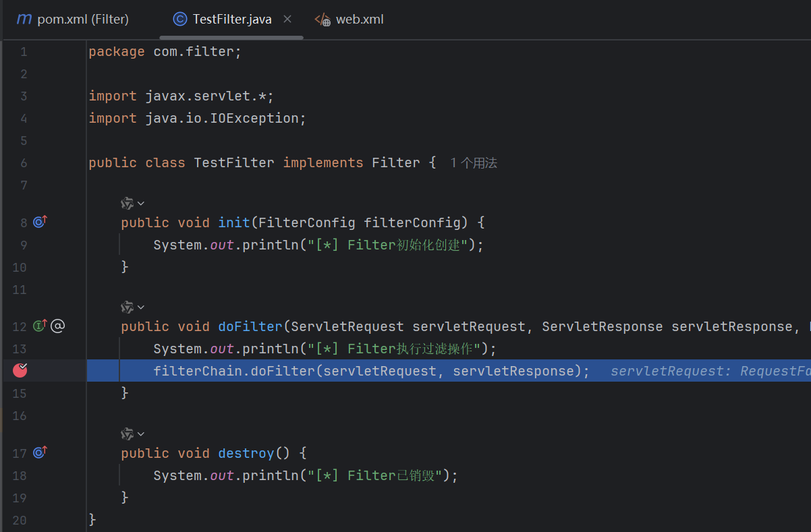
Task: Click the author inlay icon above doFilter method
Action: [x=127, y=307]
